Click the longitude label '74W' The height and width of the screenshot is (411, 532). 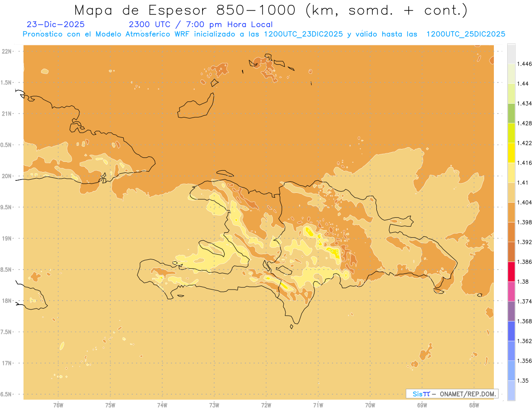coord(162,405)
